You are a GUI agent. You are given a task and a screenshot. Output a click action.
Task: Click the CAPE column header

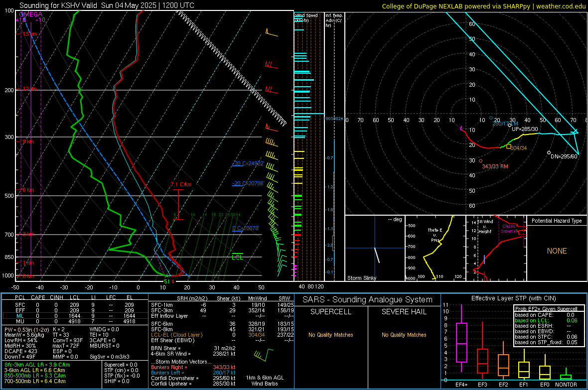coord(38,297)
